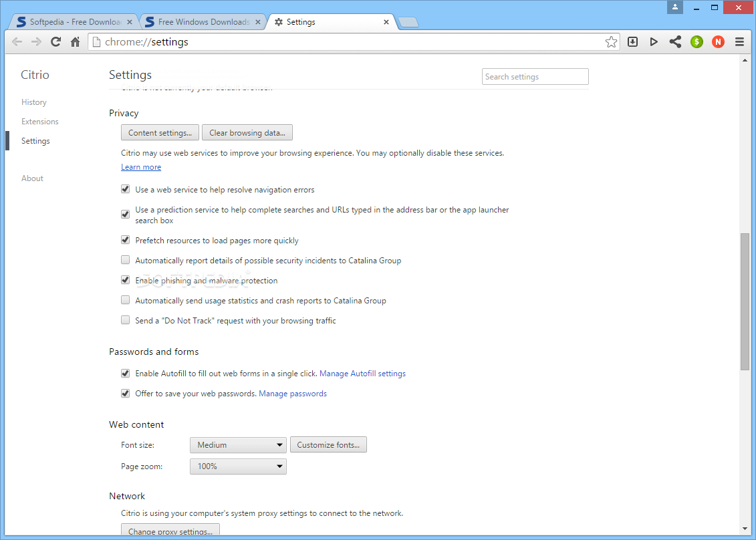Click the Citrio sidebar heading
This screenshot has width=756, height=540.
click(35, 75)
